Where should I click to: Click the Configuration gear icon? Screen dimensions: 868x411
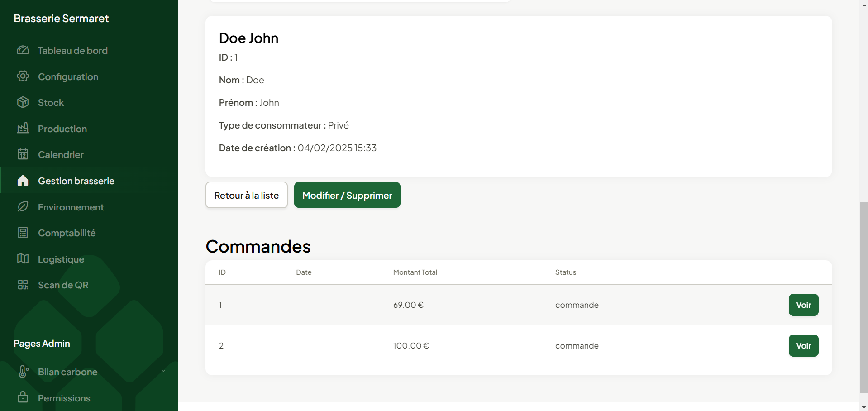[x=23, y=76]
